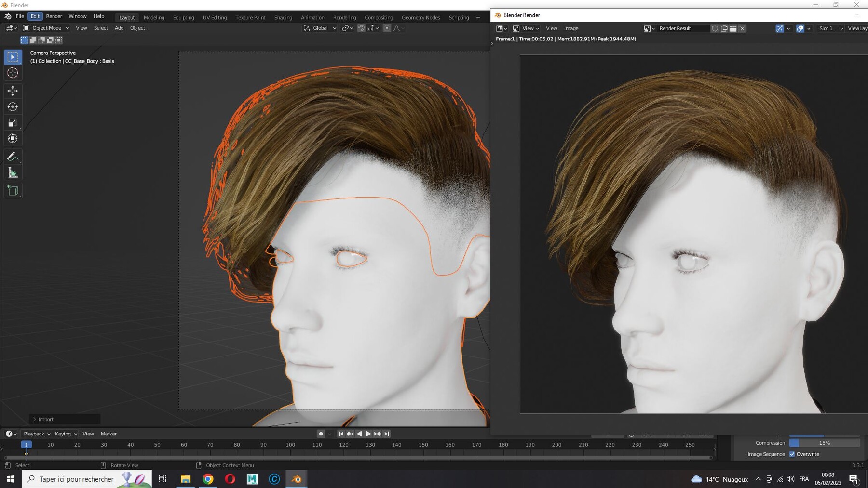Image resolution: width=868 pixels, height=488 pixels.
Task: Select the Rotate tool
Action: pos(13,106)
